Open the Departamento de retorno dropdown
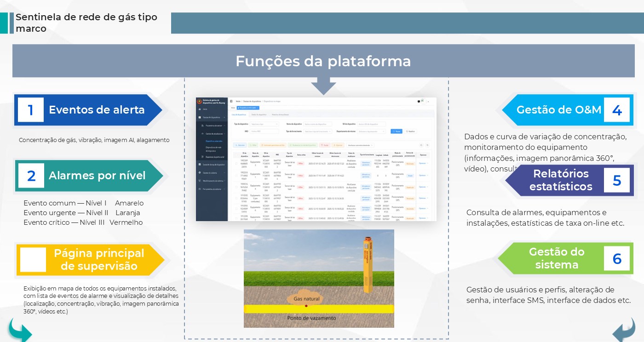Viewport: 644px width, 342px height. click(x=371, y=131)
